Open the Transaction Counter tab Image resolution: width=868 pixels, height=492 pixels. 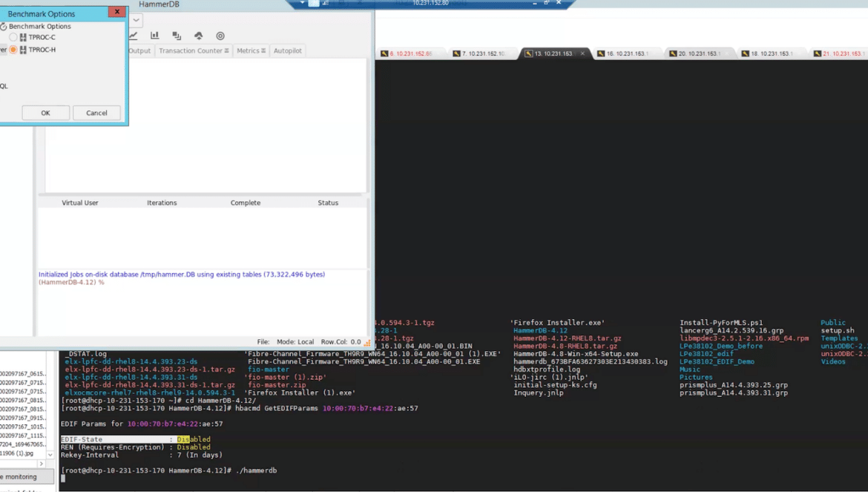pyautogui.click(x=193, y=51)
